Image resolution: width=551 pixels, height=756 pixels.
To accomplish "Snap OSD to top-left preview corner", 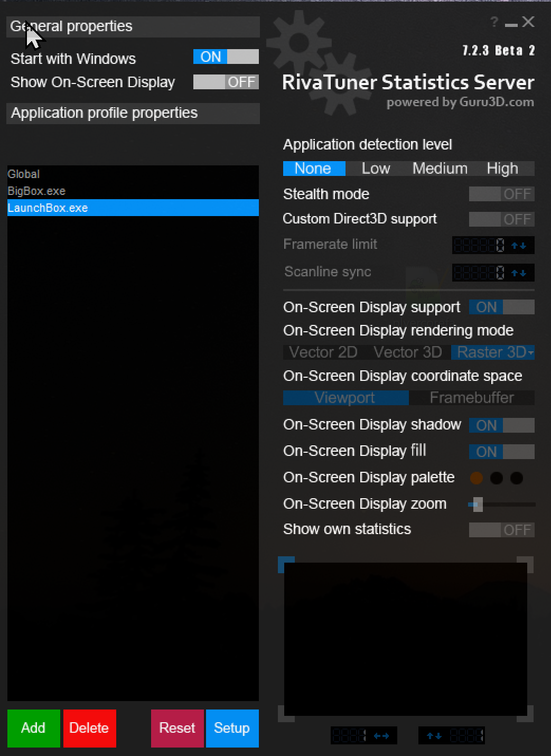I will 284,561.
